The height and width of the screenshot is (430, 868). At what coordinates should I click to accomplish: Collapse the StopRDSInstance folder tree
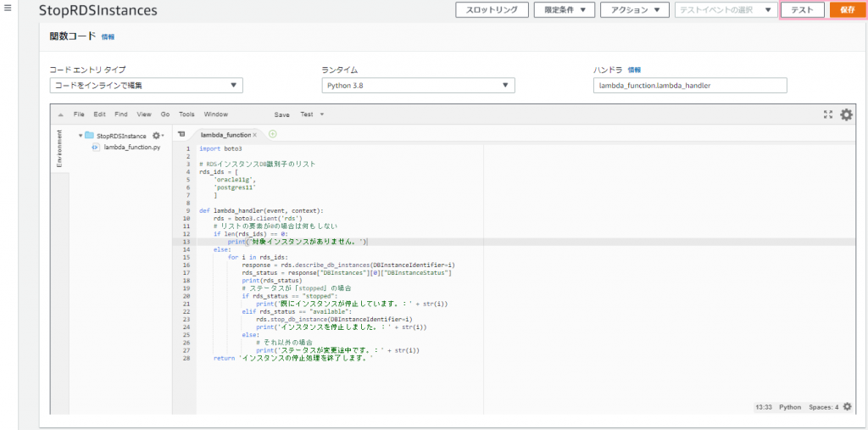click(81, 135)
